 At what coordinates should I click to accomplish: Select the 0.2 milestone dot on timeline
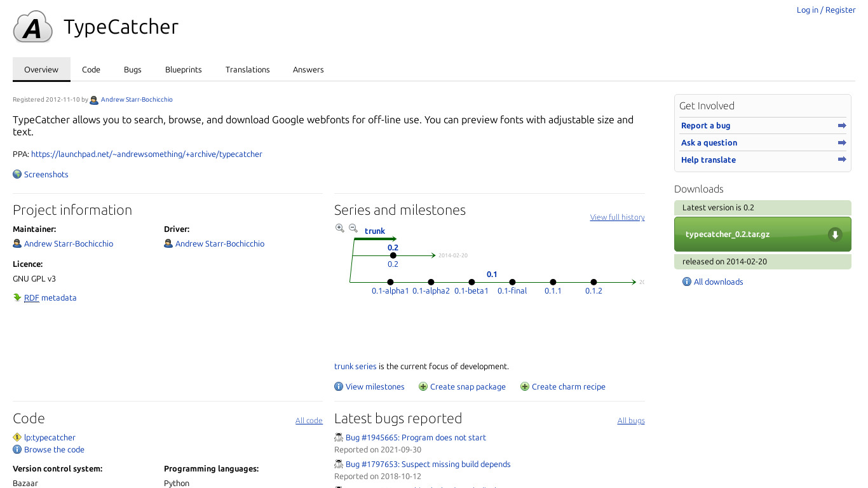(393, 255)
